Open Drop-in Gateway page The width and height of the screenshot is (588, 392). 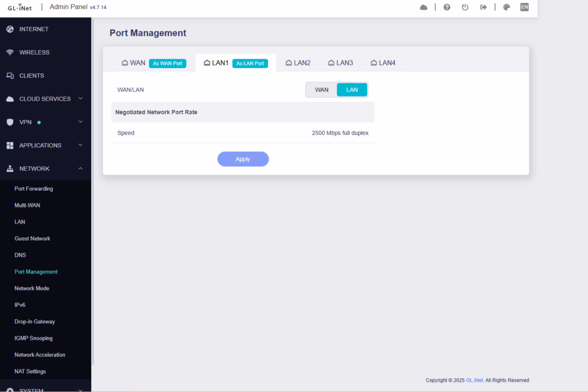pyautogui.click(x=34, y=321)
